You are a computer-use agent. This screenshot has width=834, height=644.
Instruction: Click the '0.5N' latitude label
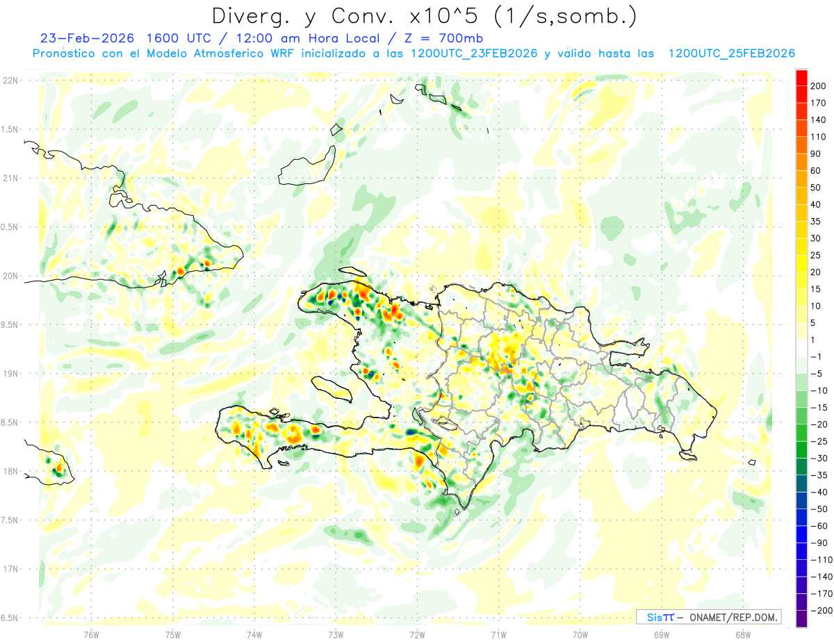pos(10,227)
